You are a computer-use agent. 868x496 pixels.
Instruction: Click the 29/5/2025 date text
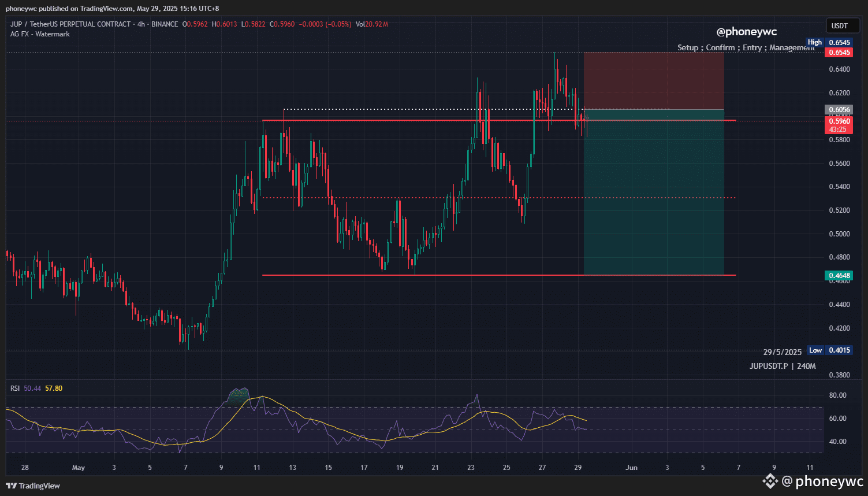click(x=783, y=352)
